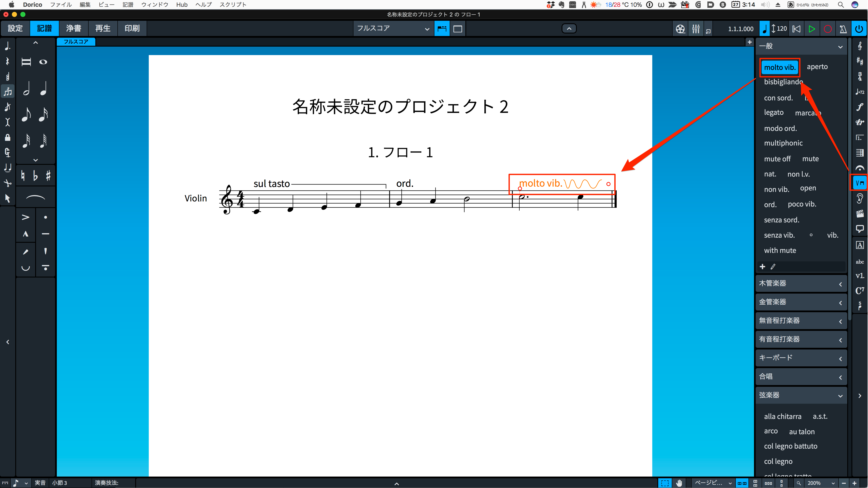868x488 pixels.
Task: Enable the marquee selection tool
Action: click(x=665, y=483)
